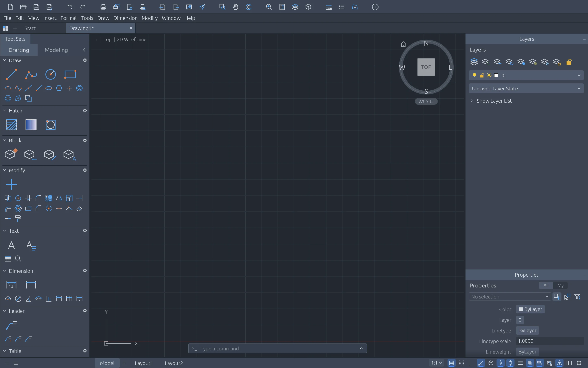Select the Erase tool
This screenshot has width=588, height=368.
pyautogui.click(x=79, y=209)
